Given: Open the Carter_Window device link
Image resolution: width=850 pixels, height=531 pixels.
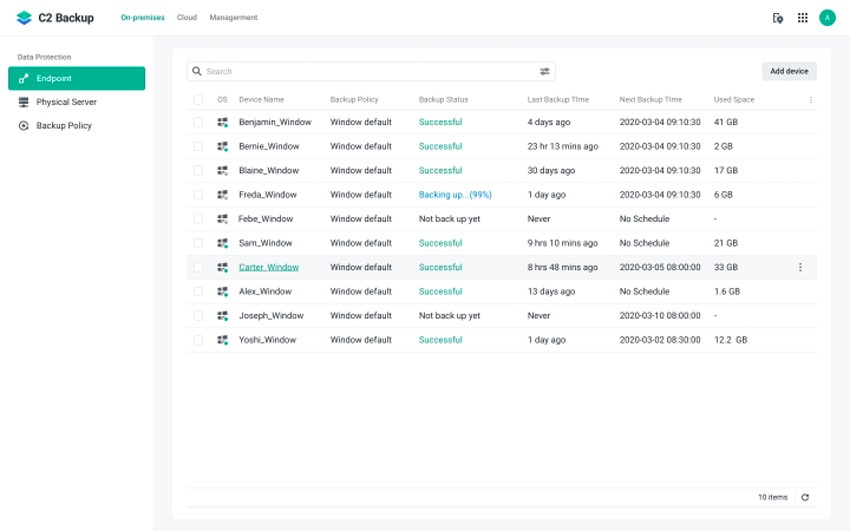Looking at the screenshot, I should click(x=268, y=268).
